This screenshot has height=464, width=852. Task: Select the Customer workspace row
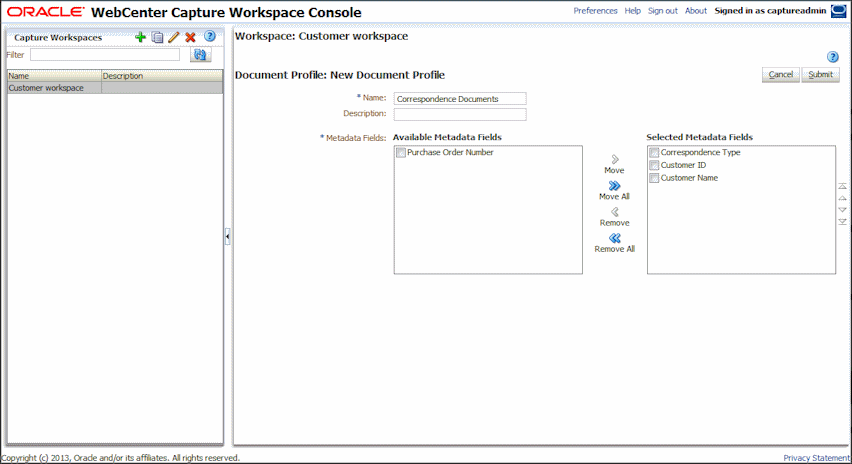coord(115,88)
